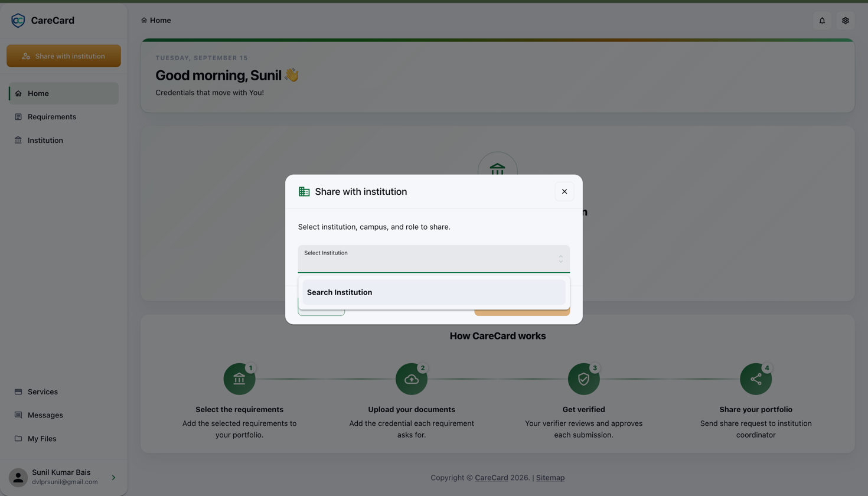Image resolution: width=868 pixels, height=496 pixels.
Task: Open Services in the sidebar
Action: point(64,391)
